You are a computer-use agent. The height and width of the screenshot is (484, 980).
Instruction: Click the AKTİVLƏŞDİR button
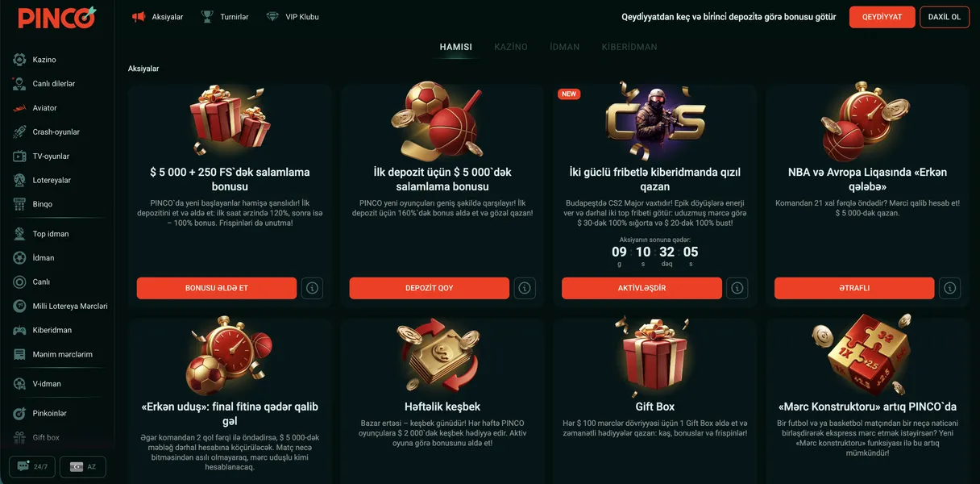[642, 288]
